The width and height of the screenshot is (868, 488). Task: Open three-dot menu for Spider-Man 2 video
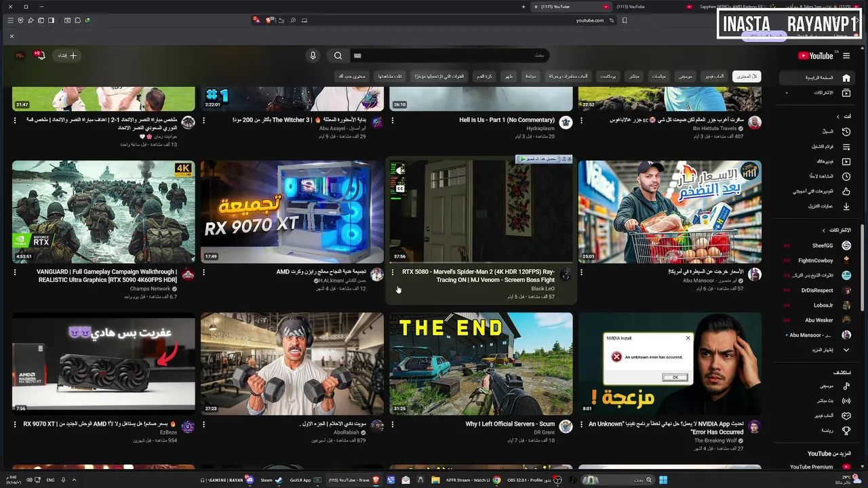click(393, 272)
